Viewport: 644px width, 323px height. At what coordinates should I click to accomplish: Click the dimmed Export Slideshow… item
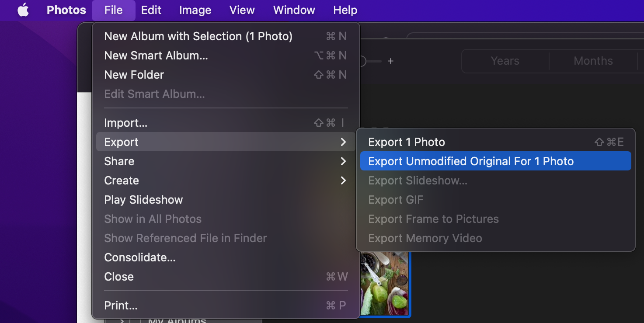[496, 181]
